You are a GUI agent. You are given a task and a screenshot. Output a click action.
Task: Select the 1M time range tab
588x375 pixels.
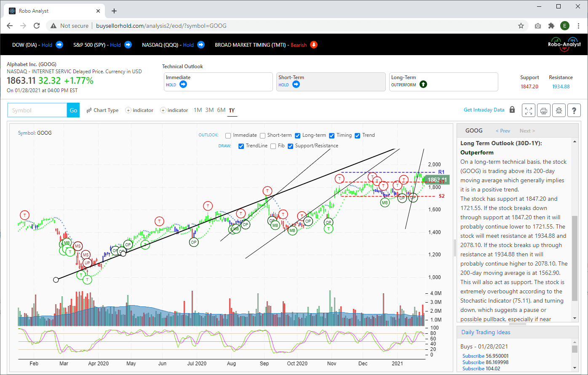coord(198,110)
